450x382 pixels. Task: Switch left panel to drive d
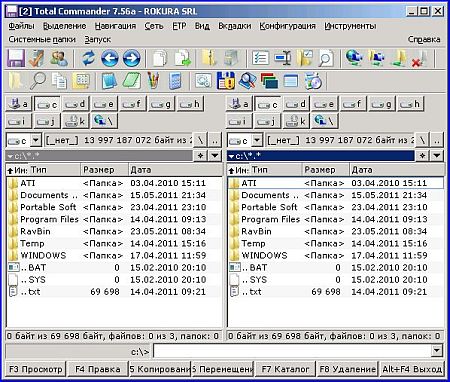pos(75,104)
